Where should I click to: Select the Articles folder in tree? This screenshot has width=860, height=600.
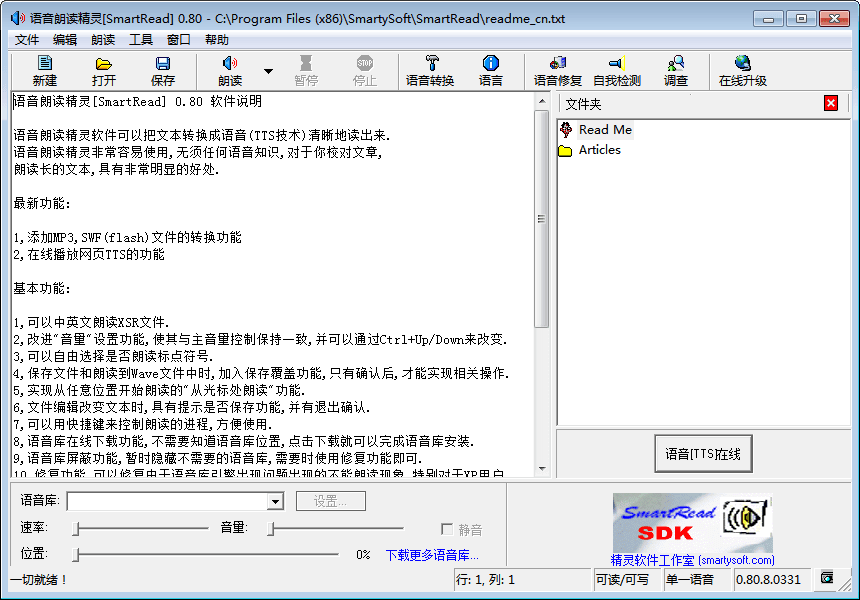click(x=599, y=150)
